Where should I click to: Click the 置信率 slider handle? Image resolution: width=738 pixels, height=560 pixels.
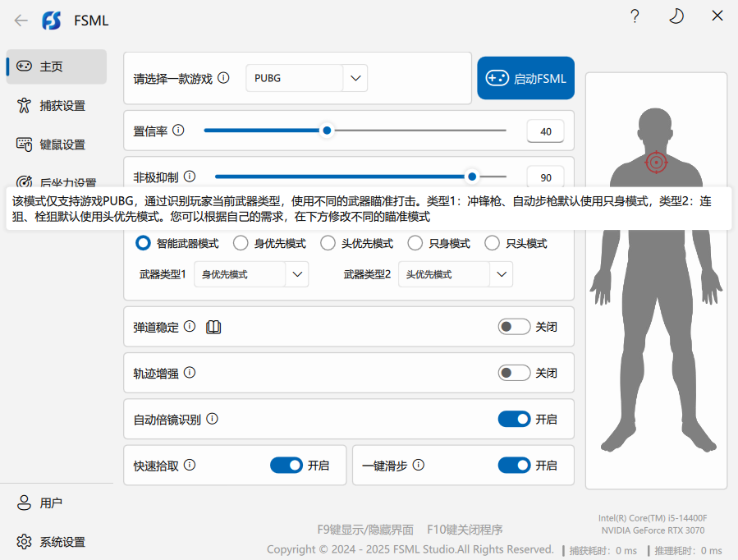click(327, 131)
